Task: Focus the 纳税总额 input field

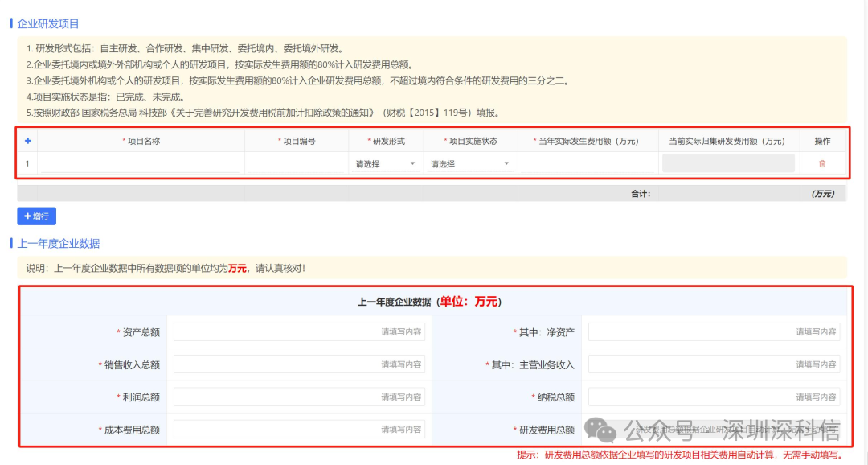Action: [x=714, y=397]
